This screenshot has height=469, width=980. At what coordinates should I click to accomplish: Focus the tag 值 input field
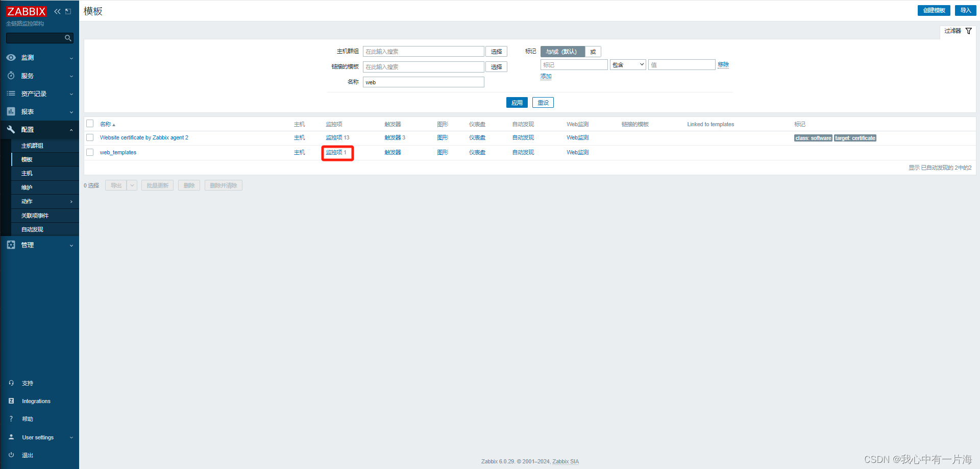coord(681,65)
